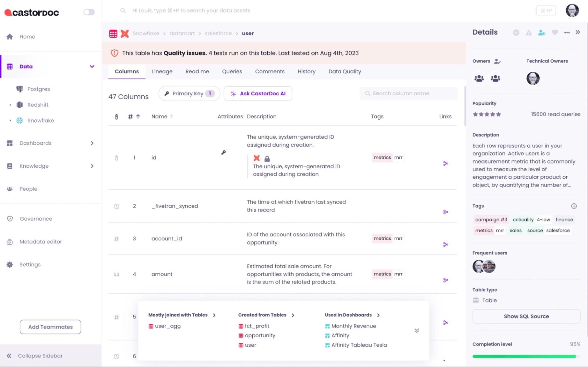Expand the Knowledge menu chevron
Viewport: 588px width, 367px height.
click(92, 166)
